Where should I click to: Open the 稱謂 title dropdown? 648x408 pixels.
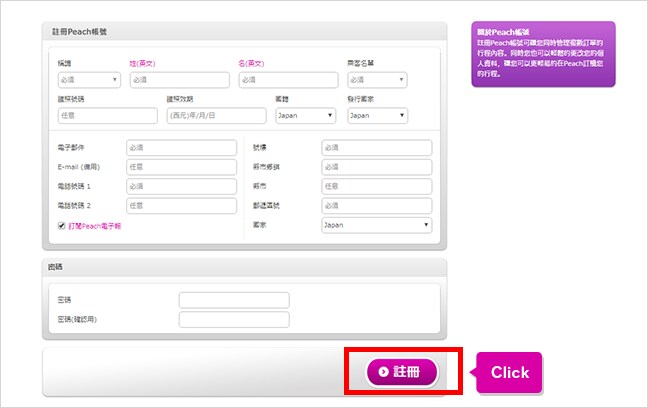pos(89,80)
